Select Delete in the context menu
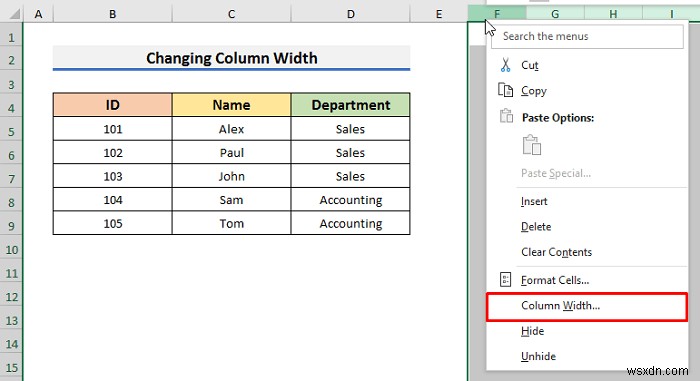Viewport: 700px width, 381px height. tap(586, 226)
